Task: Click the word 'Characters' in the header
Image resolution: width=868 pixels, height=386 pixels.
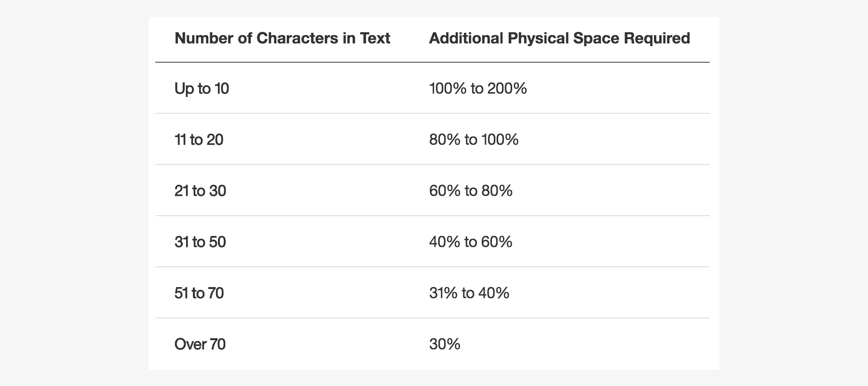Action: pos(297,38)
